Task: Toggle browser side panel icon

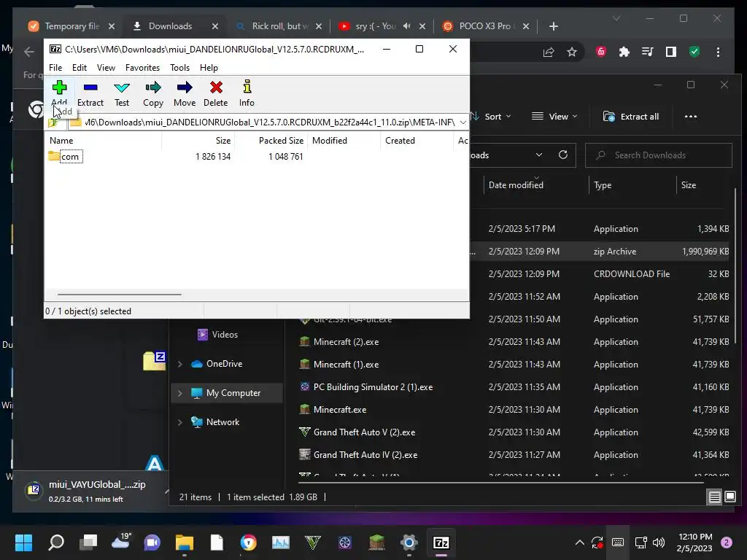Action: pos(671,52)
